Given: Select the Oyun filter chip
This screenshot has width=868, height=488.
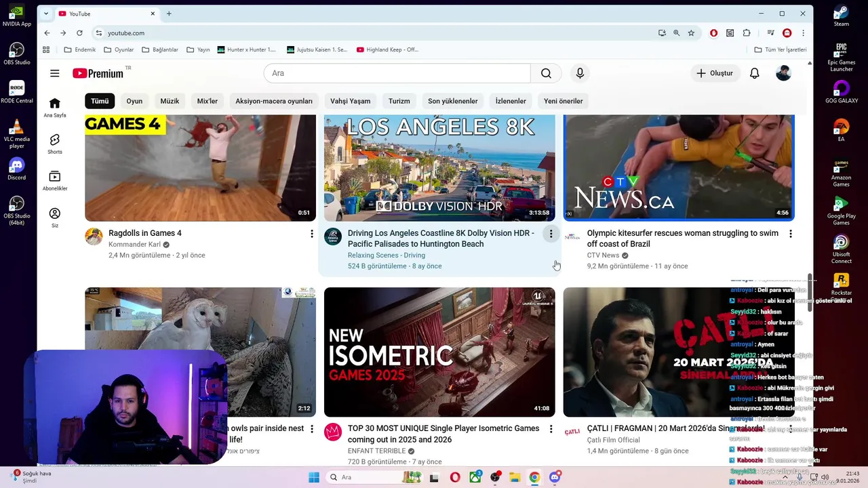Looking at the screenshot, I should tap(134, 101).
